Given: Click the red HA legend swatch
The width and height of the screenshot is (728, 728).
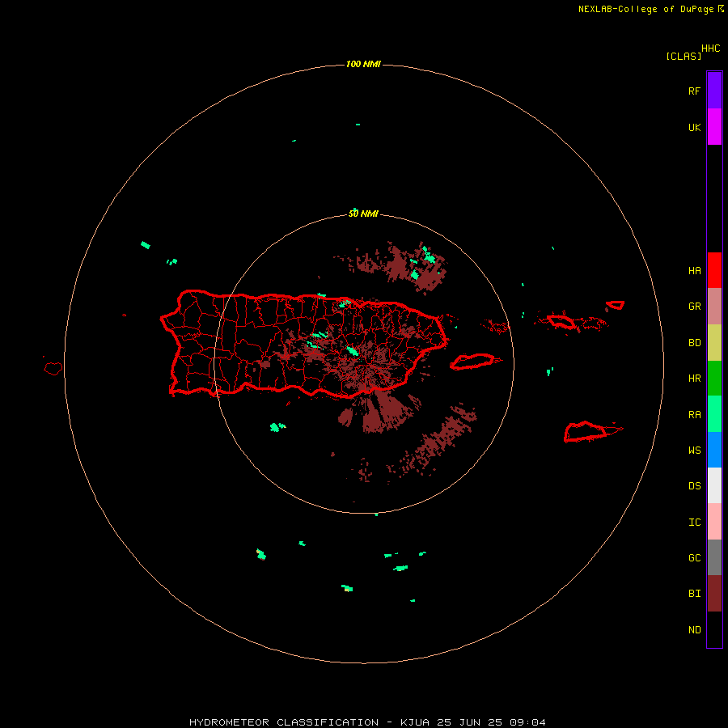Looking at the screenshot, I should (x=714, y=270).
